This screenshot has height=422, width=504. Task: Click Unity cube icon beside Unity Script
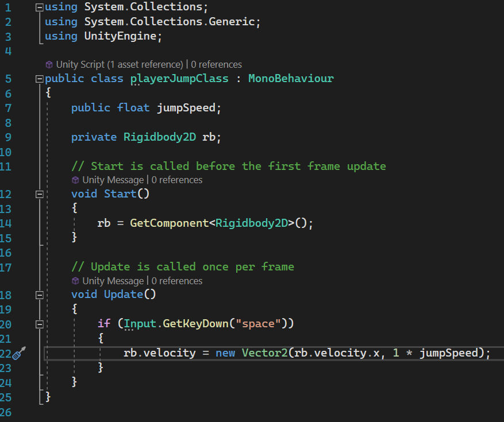pos(49,64)
